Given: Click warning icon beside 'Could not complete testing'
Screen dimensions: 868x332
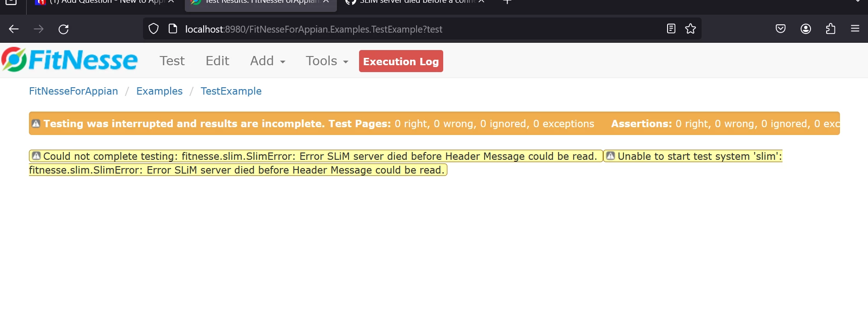Looking at the screenshot, I should (36, 156).
